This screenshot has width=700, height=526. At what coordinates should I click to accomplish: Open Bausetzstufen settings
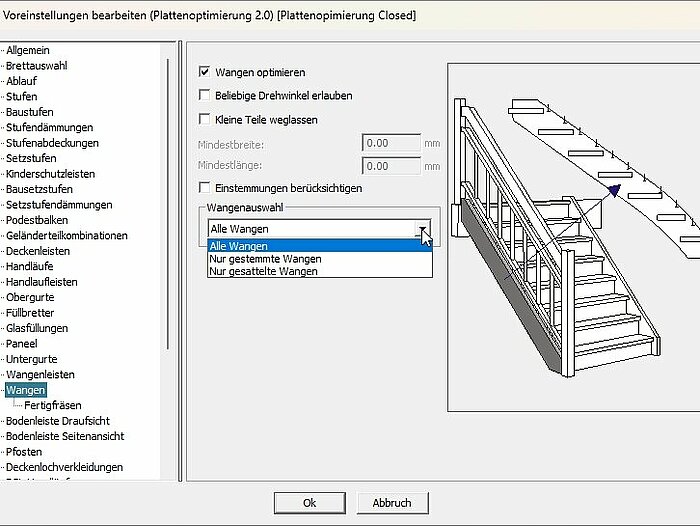[39, 189]
